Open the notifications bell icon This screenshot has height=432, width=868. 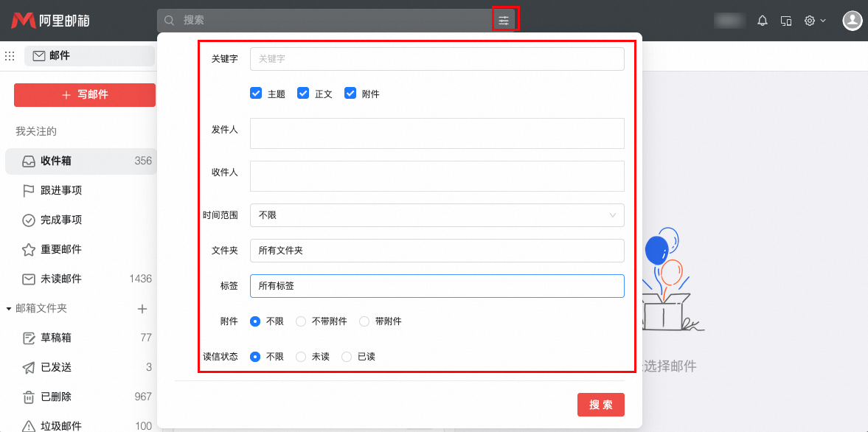(x=763, y=21)
